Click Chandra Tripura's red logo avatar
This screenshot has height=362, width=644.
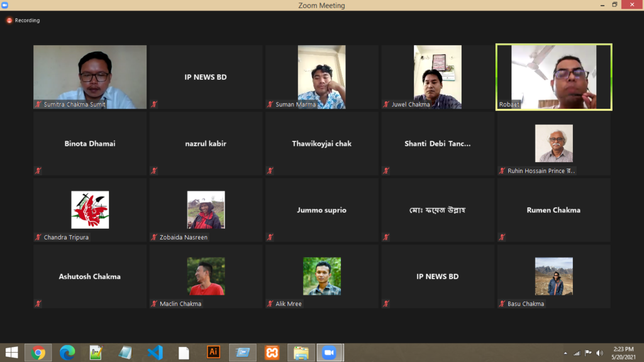[x=90, y=210]
